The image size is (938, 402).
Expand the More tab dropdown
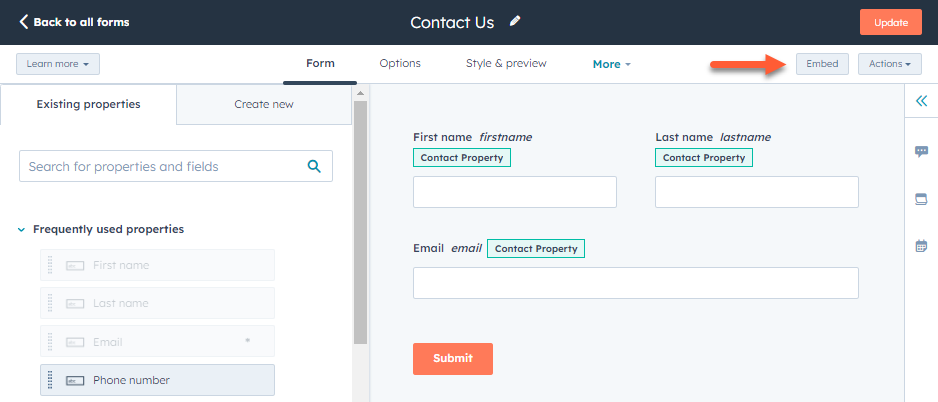pyautogui.click(x=612, y=64)
